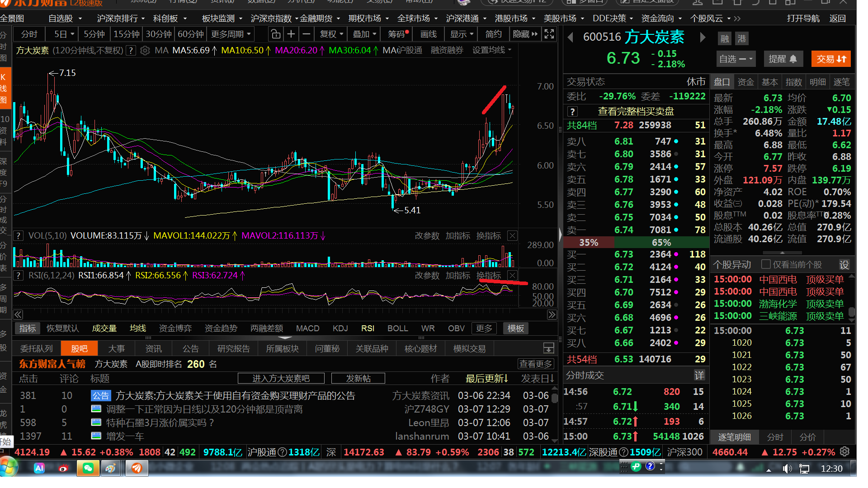Click 进入方大炭素吧 button
868x488 pixels.
pyautogui.click(x=281, y=378)
